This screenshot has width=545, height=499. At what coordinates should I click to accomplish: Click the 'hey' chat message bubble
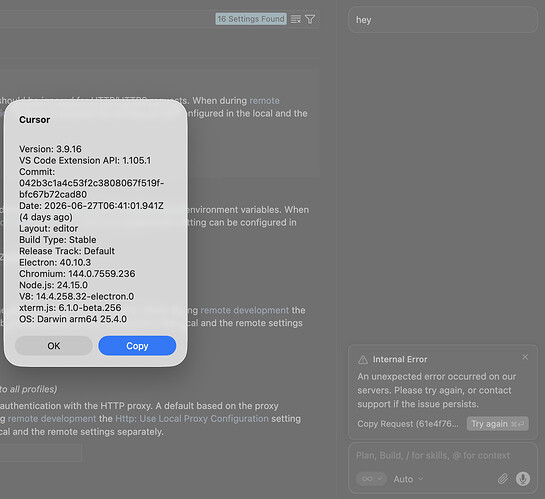(443, 20)
